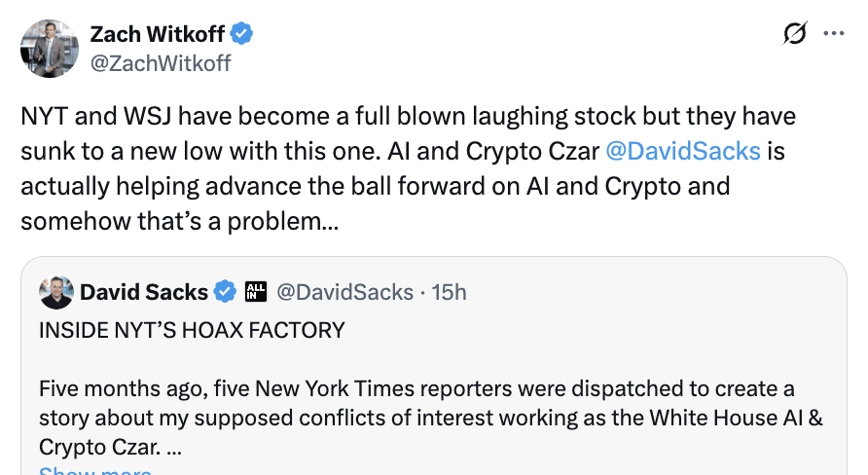Screen dimensions: 868x475
Task: Expand quoted post with Show more
Action: (94, 470)
